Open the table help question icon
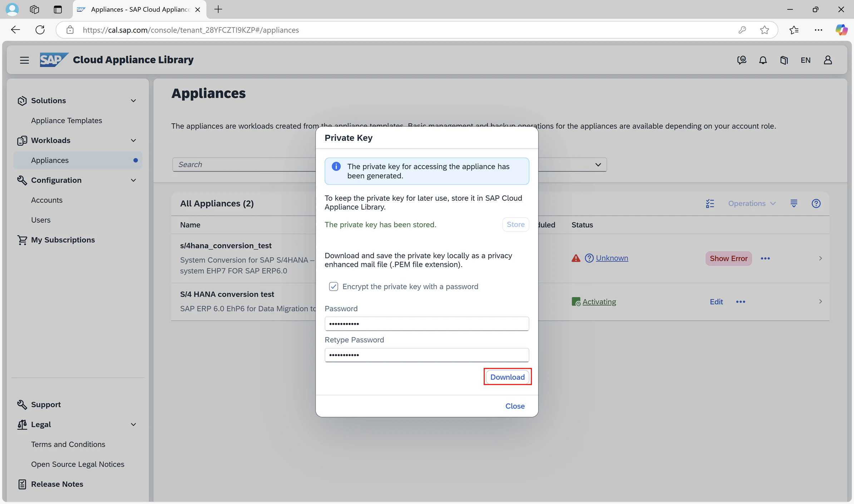This screenshot has height=504, width=854. [x=816, y=204]
